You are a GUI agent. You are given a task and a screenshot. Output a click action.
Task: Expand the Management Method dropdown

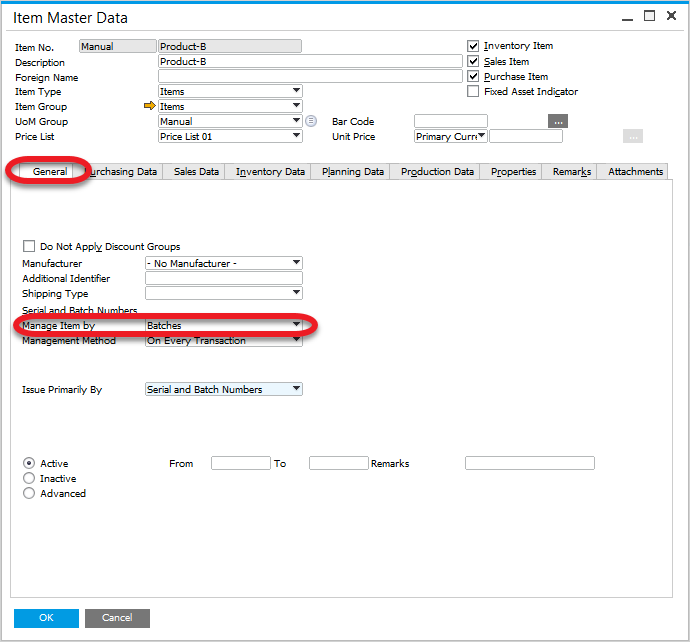[x=297, y=340]
